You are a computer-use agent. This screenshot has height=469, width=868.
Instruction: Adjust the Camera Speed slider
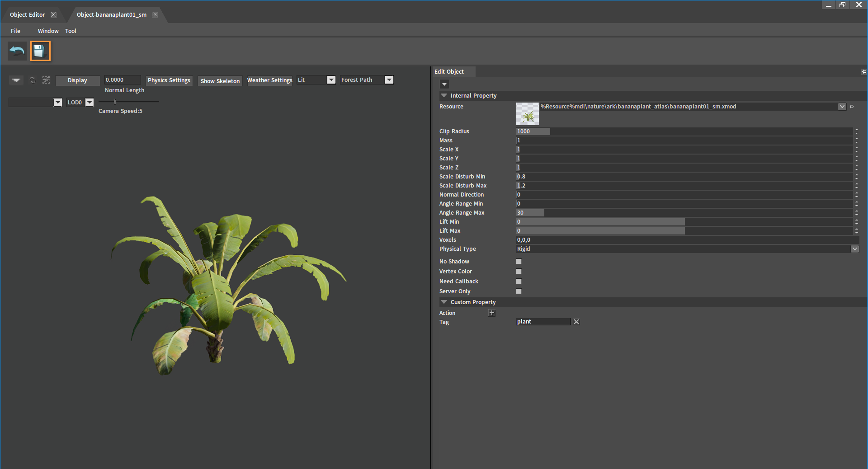click(115, 102)
